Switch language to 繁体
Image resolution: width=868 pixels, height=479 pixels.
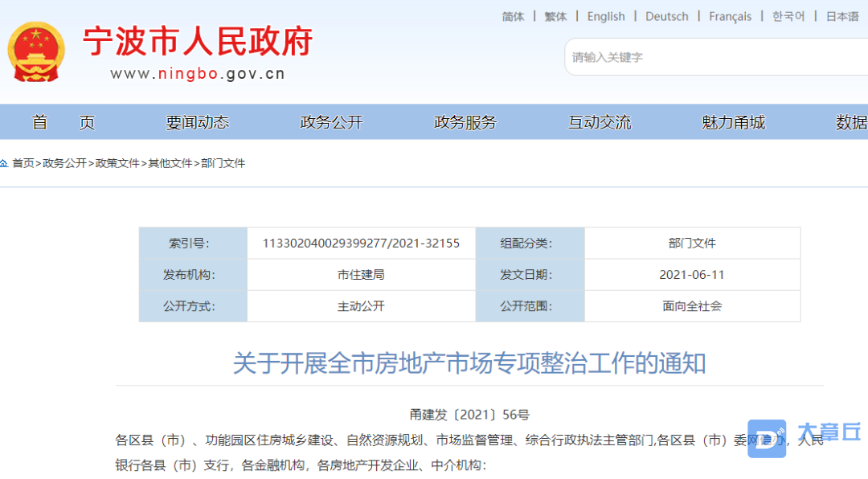click(555, 17)
